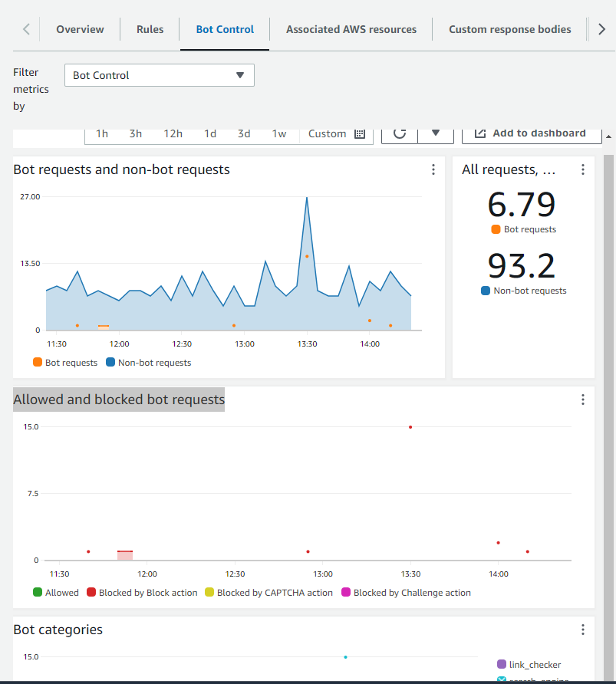Open the Bot requests chart options menu
The image size is (616, 684).
[433, 169]
